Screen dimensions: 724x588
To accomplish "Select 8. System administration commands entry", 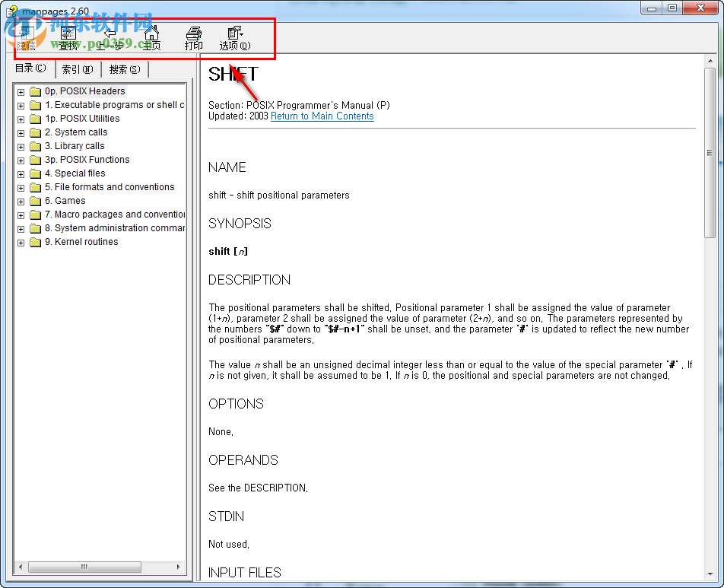I will pos(115,228).
